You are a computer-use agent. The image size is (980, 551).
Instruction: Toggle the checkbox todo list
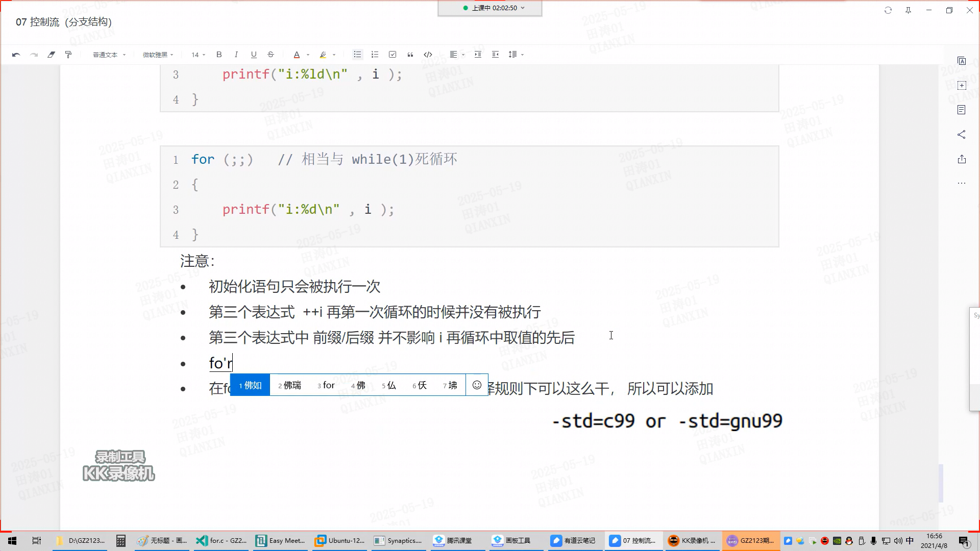[393, 55]
